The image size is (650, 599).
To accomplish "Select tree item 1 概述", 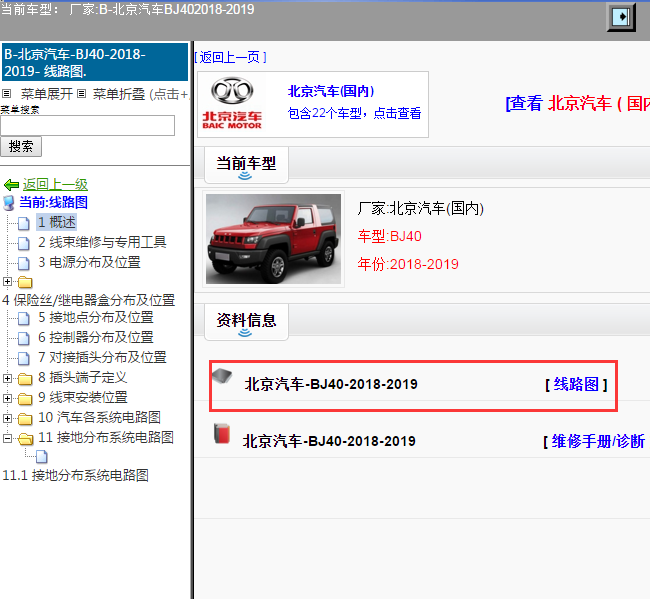I will pyautogui.click(x=57, y=222).
